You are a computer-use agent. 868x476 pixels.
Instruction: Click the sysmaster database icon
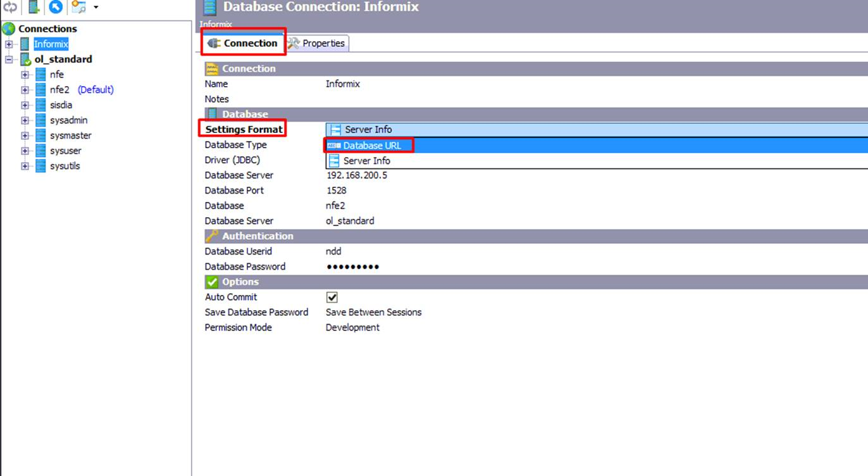40,135
